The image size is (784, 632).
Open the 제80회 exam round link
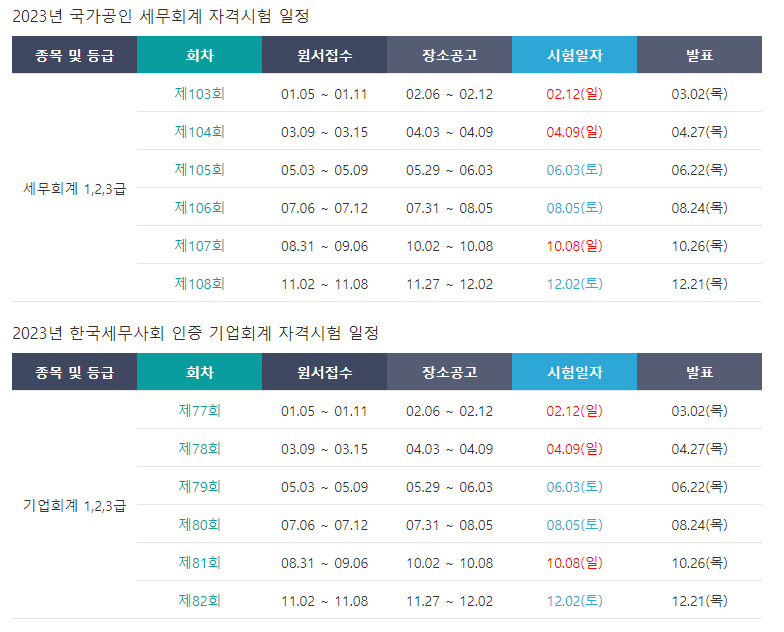point(200,524)
